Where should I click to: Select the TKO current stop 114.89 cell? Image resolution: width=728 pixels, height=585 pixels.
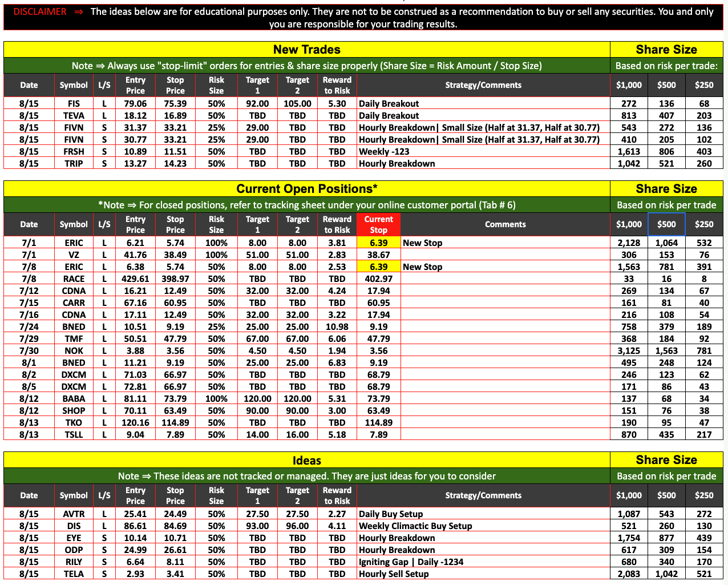(378, 422)
